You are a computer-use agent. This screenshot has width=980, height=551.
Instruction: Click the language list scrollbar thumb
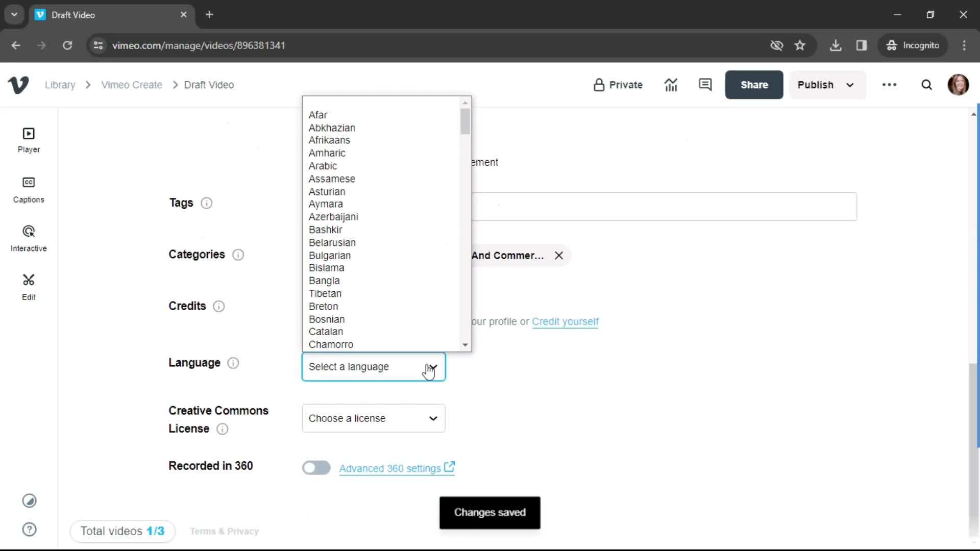click(465, 121)
